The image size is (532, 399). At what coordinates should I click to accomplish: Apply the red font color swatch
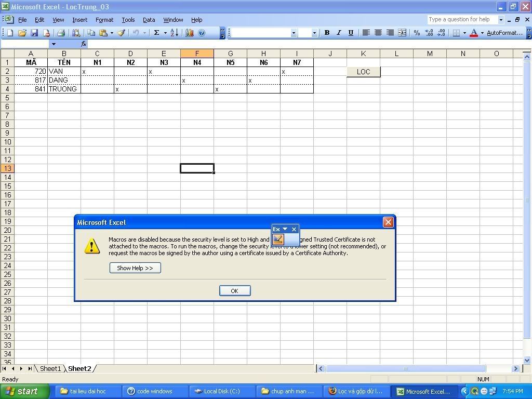click(474, 33)
